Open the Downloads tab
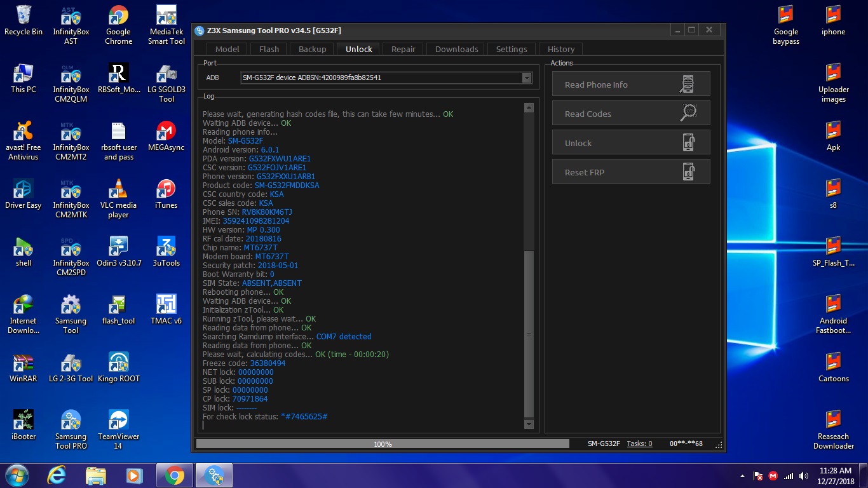The width and height of the screenshot is (868, 488). (x=456, y=49)
